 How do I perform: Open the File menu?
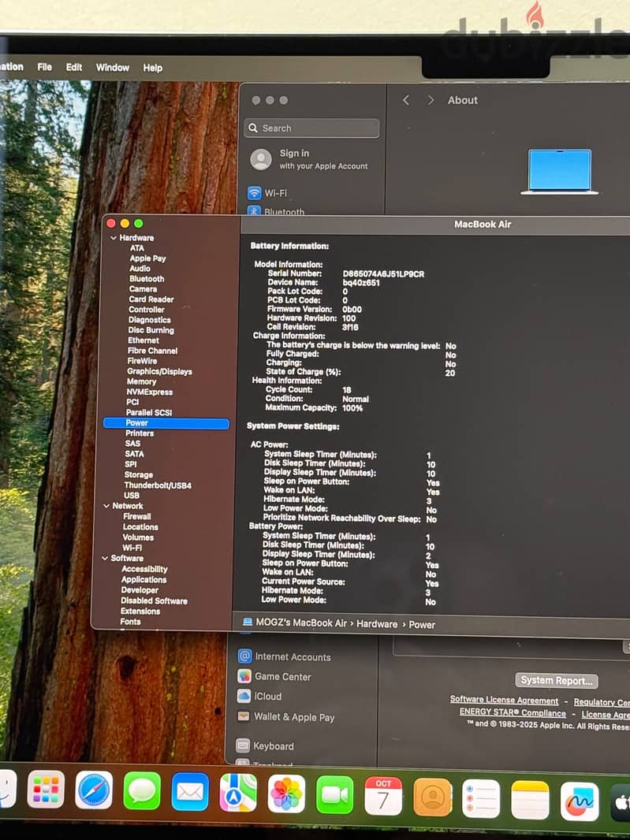44,67
